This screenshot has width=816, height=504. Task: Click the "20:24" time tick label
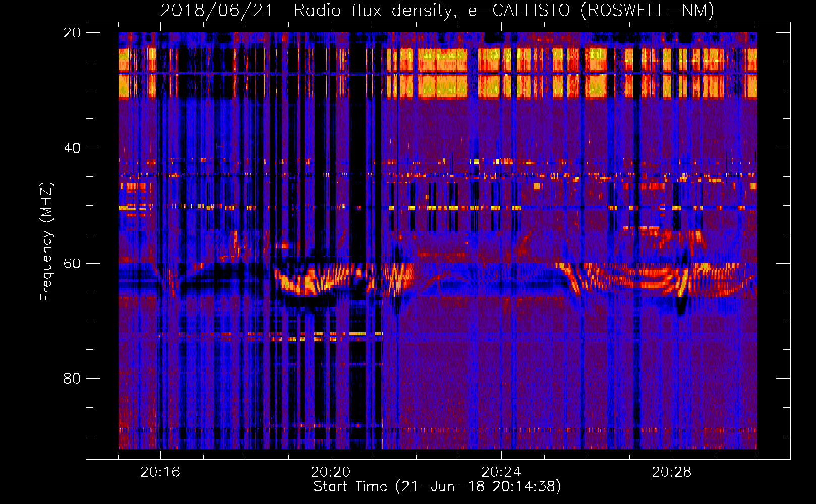tap(501, 472)
